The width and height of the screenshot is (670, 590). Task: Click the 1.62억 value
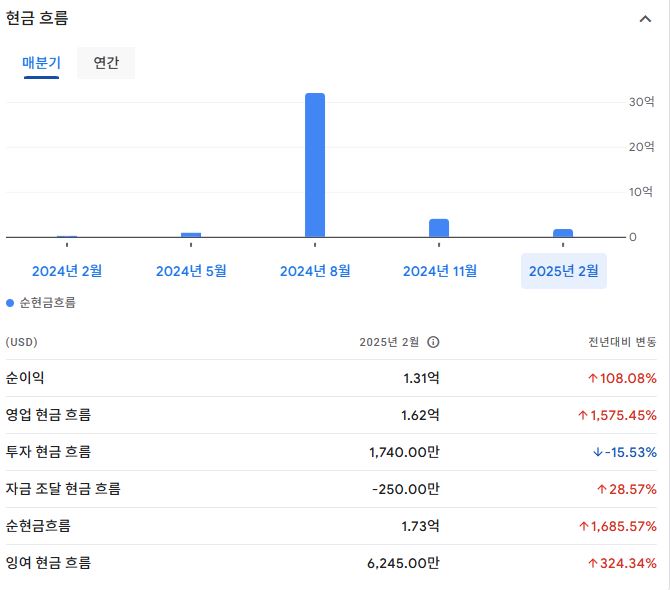coord(420,415)
